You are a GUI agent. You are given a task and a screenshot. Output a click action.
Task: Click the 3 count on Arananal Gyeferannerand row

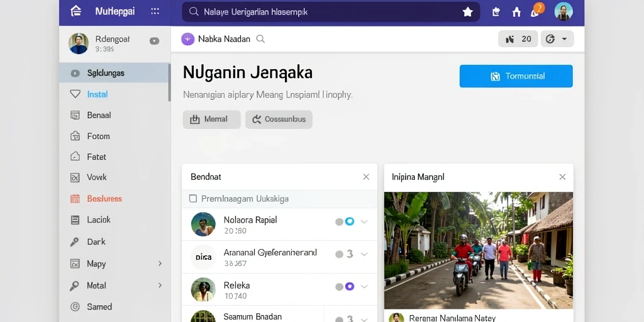(x=350, y=254)
